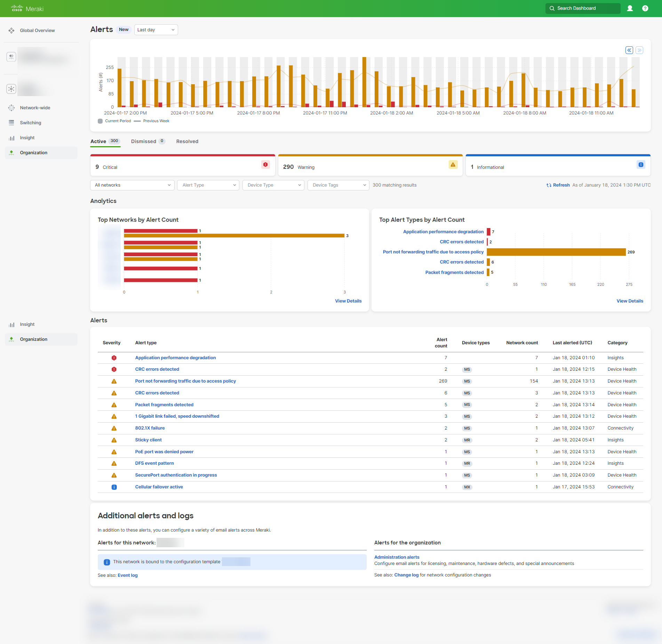
Task: Open the Organization sidebar icon
Action: click(11, 152)
